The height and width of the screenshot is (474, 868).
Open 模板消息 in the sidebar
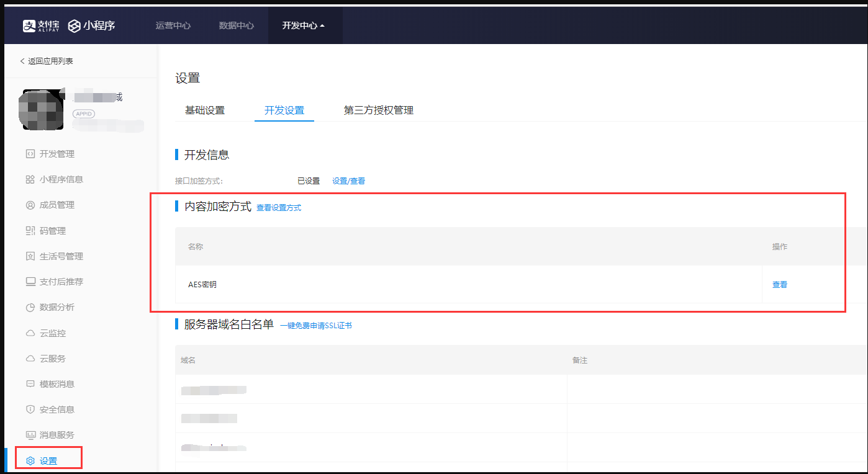57,384
